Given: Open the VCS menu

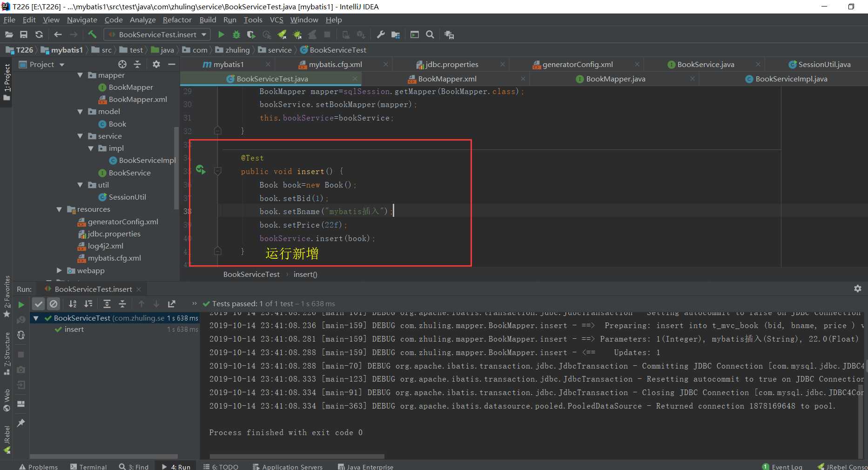Looking at the screenshot, I should (276, 20).
